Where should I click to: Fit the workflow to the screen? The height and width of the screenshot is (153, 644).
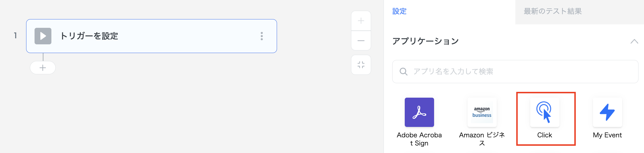tap(361, 65)
